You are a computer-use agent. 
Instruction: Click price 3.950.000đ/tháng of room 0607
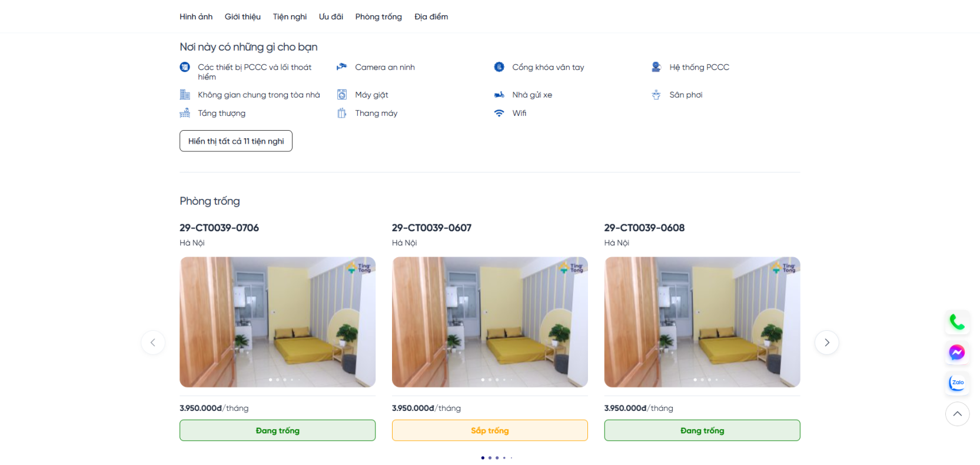[426, 408]
